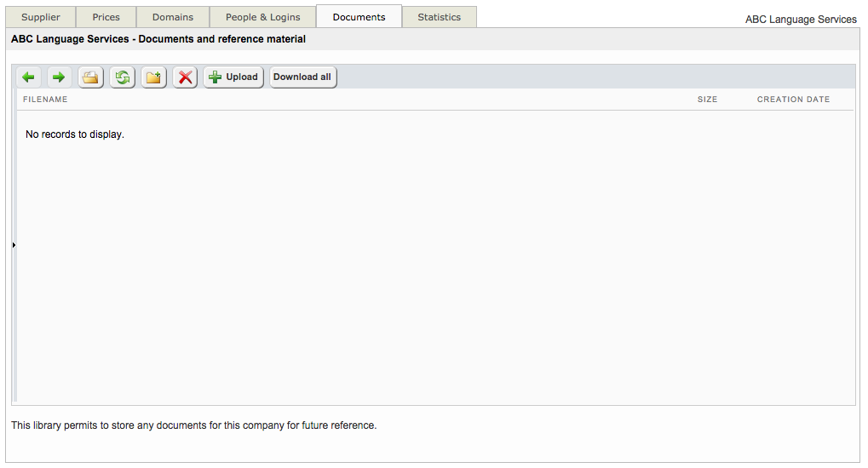Image resolution: width=868 pixels, height=468 pixels.
Task: Sort files by Size column
Action: point(707,100)
